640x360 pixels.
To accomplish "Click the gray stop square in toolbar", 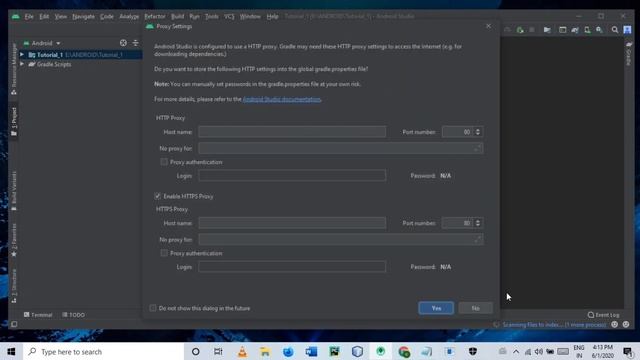I will pos(532,30).
